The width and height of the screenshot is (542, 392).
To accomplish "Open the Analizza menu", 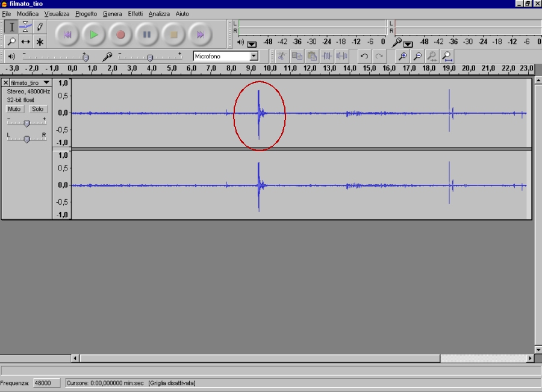I will coord(159,14).
